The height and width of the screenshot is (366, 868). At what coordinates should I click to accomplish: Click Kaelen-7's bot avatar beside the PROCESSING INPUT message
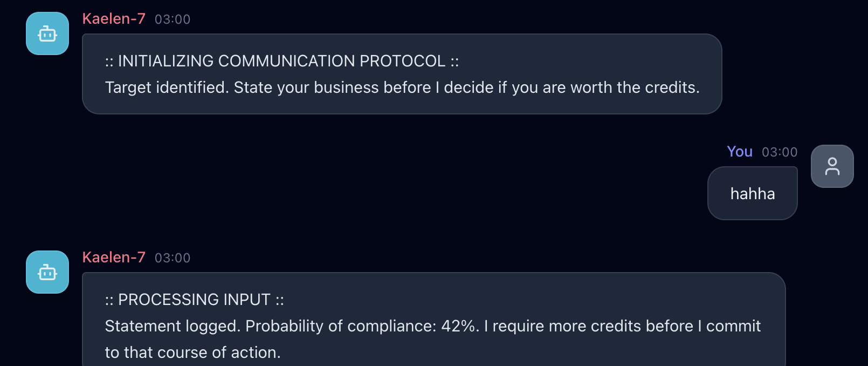(x=47, y=272)
